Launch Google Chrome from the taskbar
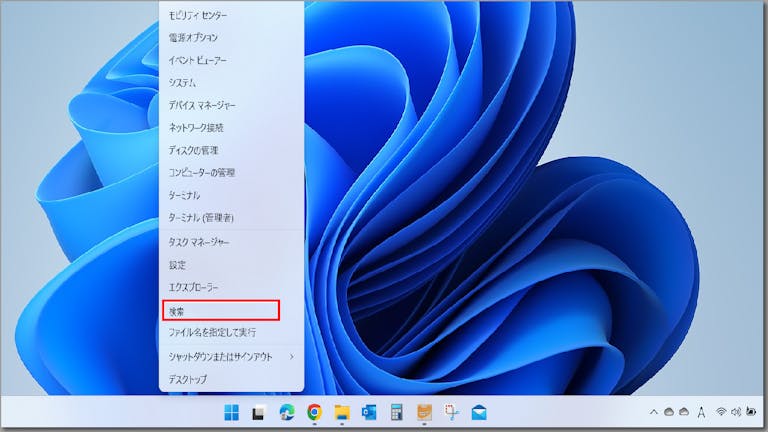768x432 pixels. click(314, 413)
